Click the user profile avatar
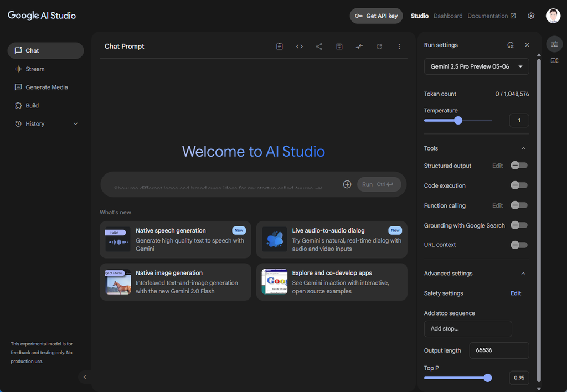This screenshot has width=567, height=392. click(x=553, y=16)
